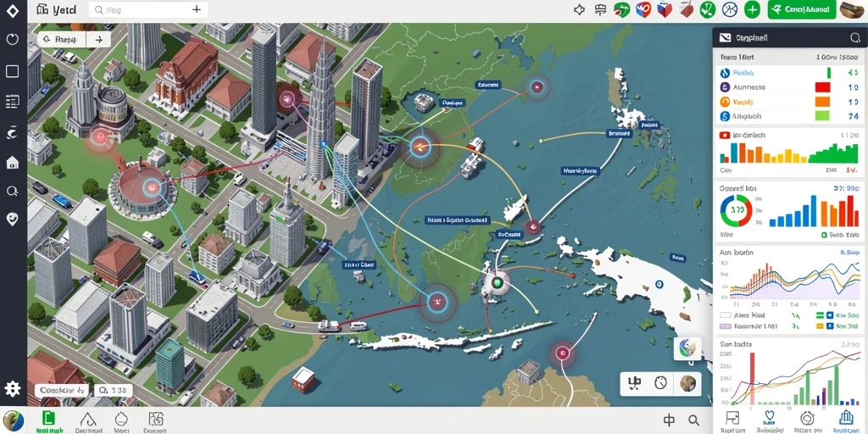Select the first row with blue icon in list
The height and width of the screenshot is (434, 868).
pyautogui.click(x=789, y=73)
